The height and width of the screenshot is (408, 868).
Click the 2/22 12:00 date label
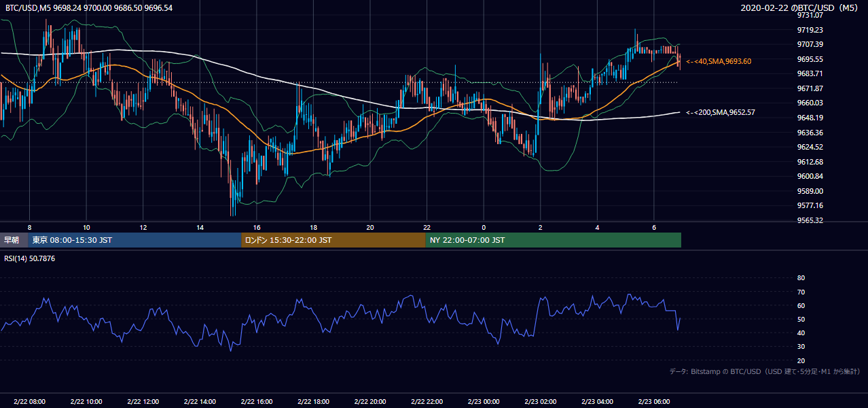[x=143, y=402]
